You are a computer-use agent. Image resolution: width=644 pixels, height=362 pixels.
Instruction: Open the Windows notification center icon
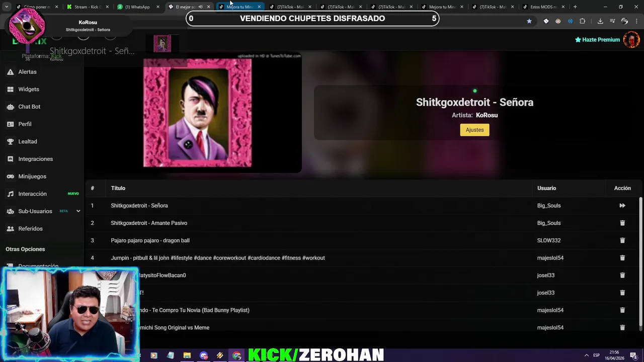633,355
